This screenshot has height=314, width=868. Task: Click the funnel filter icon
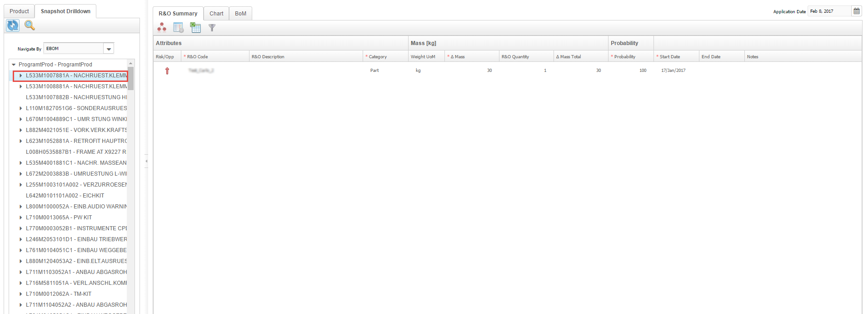[212, 28]
